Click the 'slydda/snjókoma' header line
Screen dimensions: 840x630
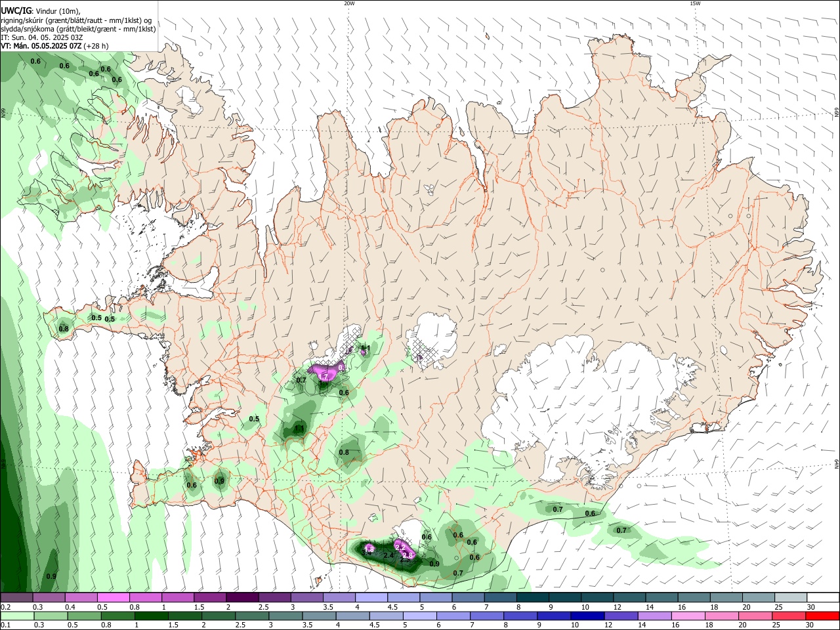coord(78,29)
